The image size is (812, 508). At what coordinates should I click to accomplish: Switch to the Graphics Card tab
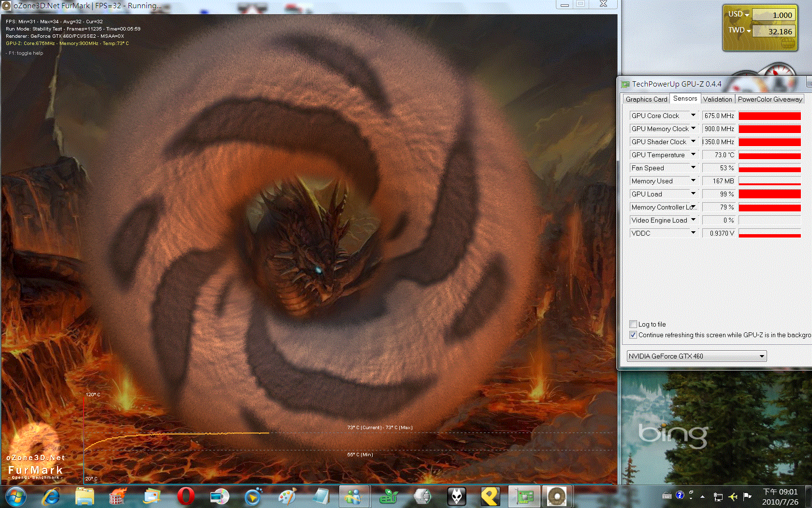646,99
